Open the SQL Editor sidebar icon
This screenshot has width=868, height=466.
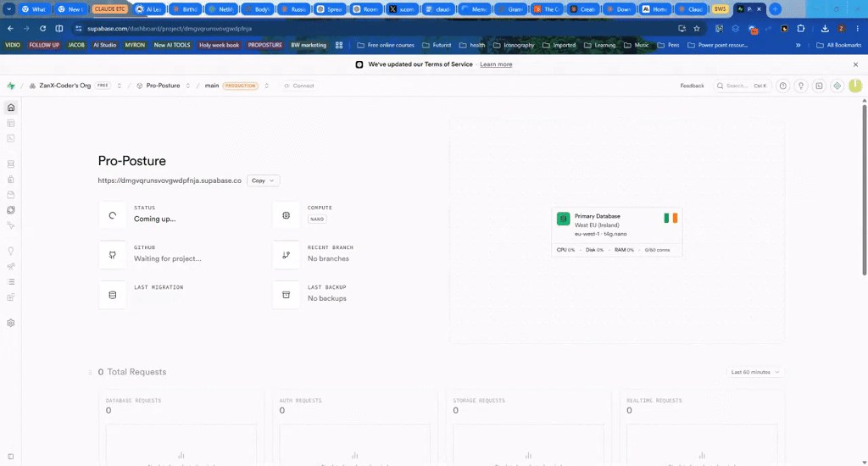[x=10, y=138]
